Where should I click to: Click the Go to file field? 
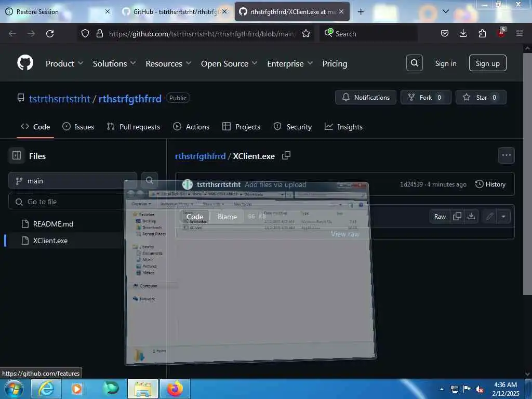pos(73,202)
